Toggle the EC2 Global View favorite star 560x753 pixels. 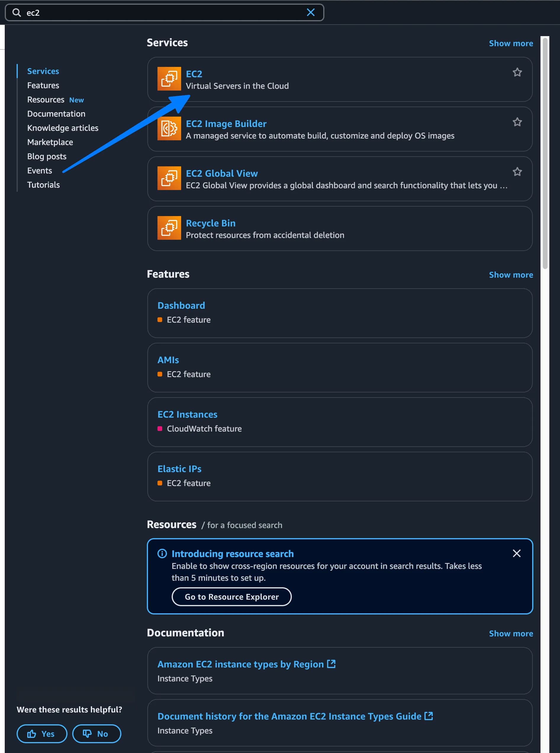tap(517, 172)
